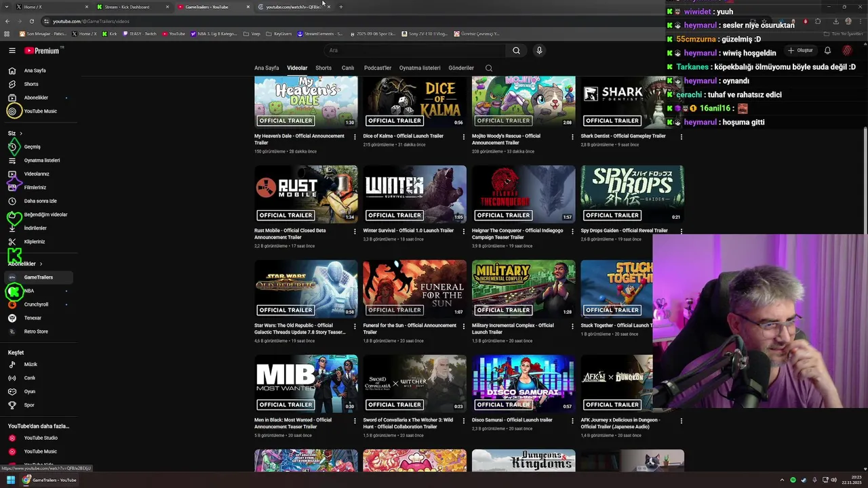The height and width of the screenshot is (488, 868).
Task: Open the Tenexar subscription channel
Action: (33, 318)
